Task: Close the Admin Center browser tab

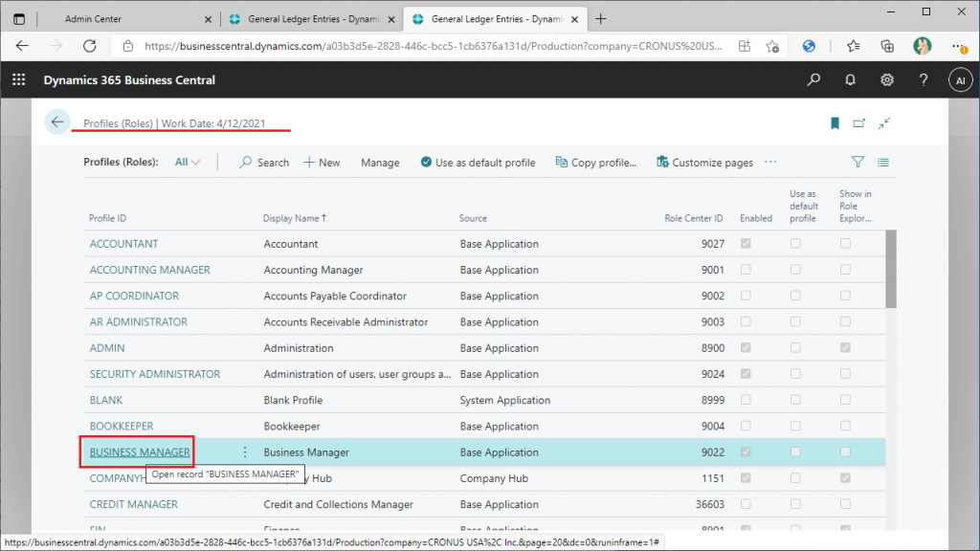Action: (208, 19)
